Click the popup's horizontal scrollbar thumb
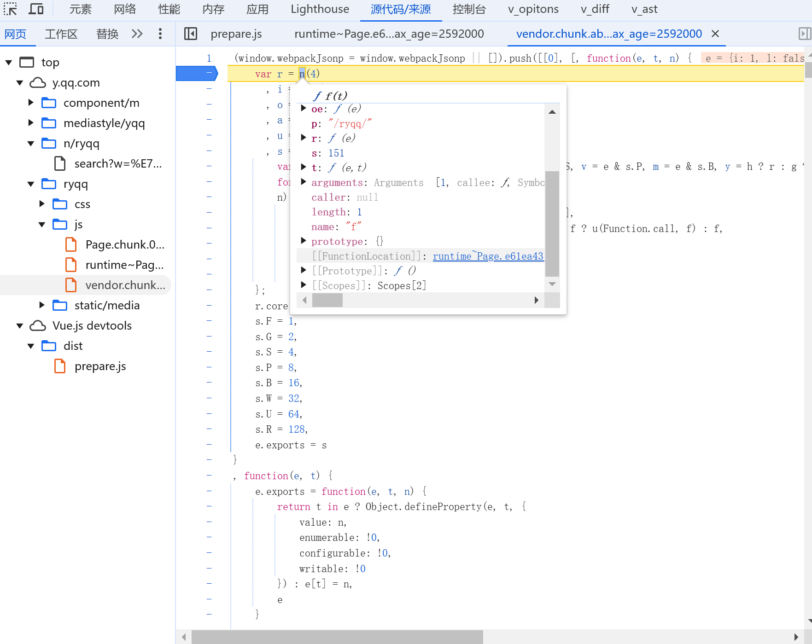812x644 pixels. tap(327, 300)
